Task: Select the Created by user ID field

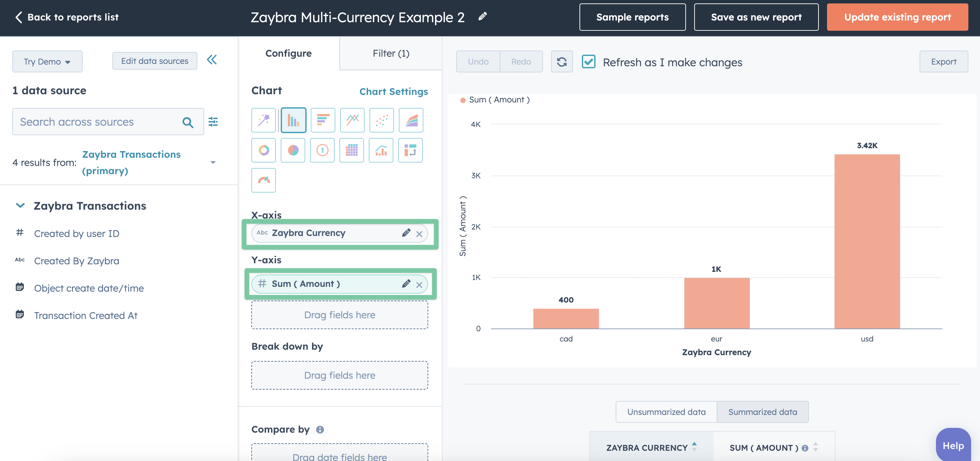Action: tap(76, 234)
